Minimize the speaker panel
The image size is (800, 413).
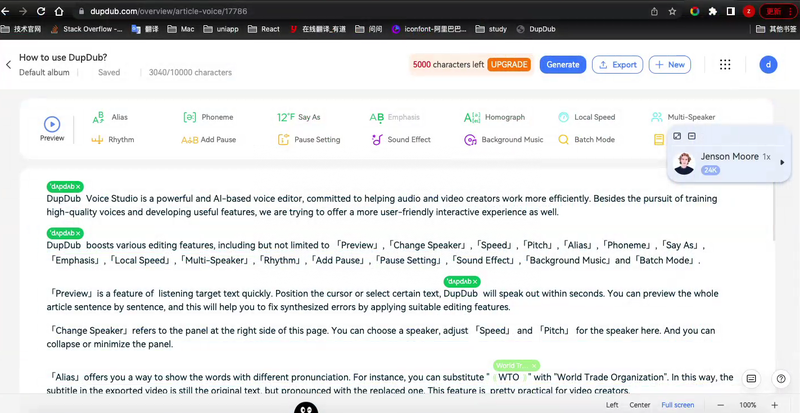(x=691, y=136)
